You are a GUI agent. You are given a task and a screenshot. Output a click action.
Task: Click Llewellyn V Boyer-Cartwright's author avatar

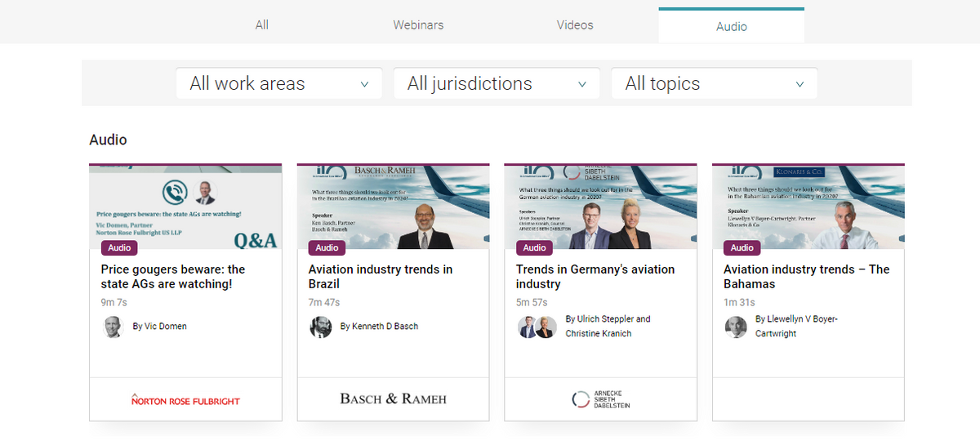click(736, 327)
